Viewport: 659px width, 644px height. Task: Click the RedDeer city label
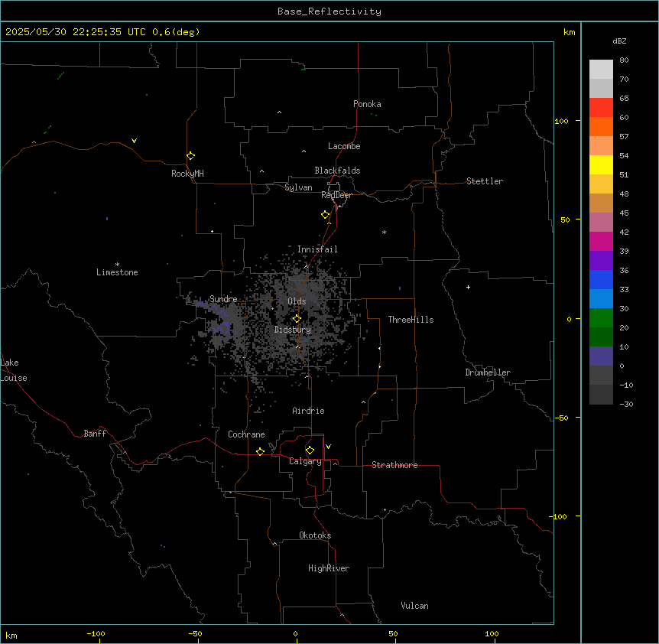pyautogui.click(x=336, y=195)
